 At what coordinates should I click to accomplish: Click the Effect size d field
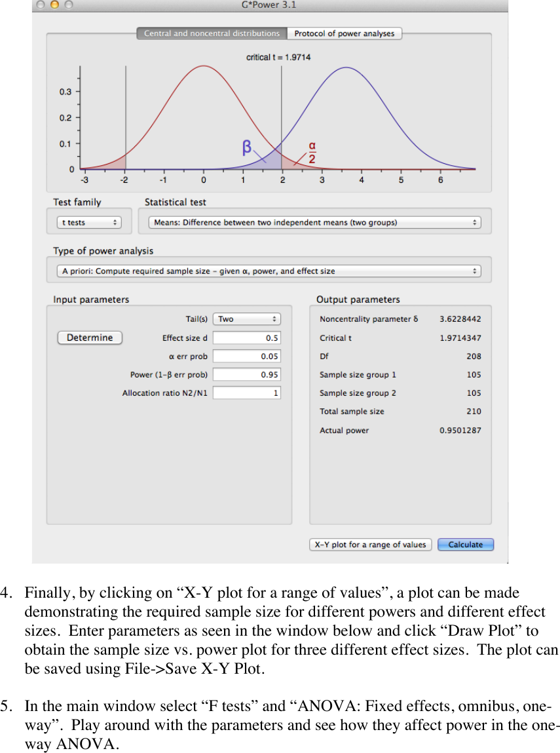pos(246,338)
